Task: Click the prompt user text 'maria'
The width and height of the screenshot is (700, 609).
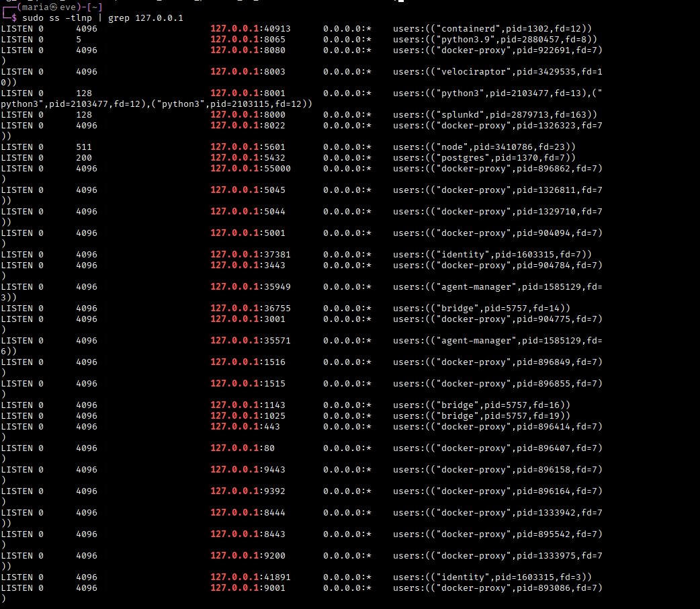Action: click(35, 7)
